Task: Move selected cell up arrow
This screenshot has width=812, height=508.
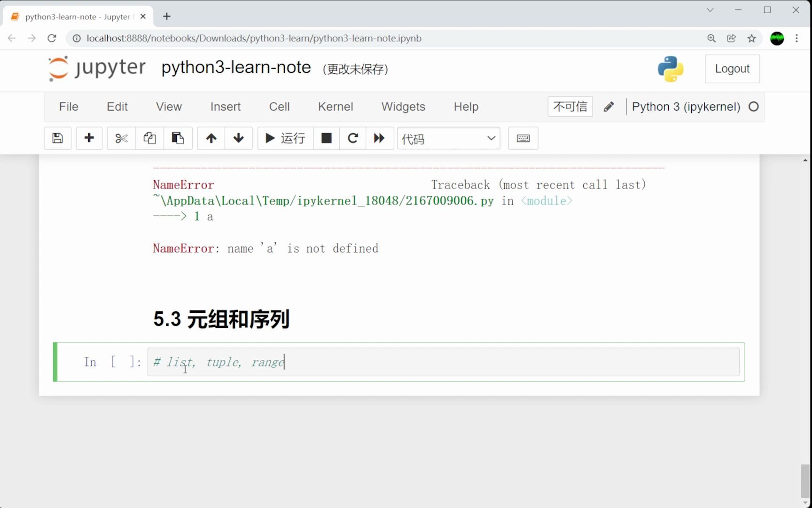Action: point(211,138)
